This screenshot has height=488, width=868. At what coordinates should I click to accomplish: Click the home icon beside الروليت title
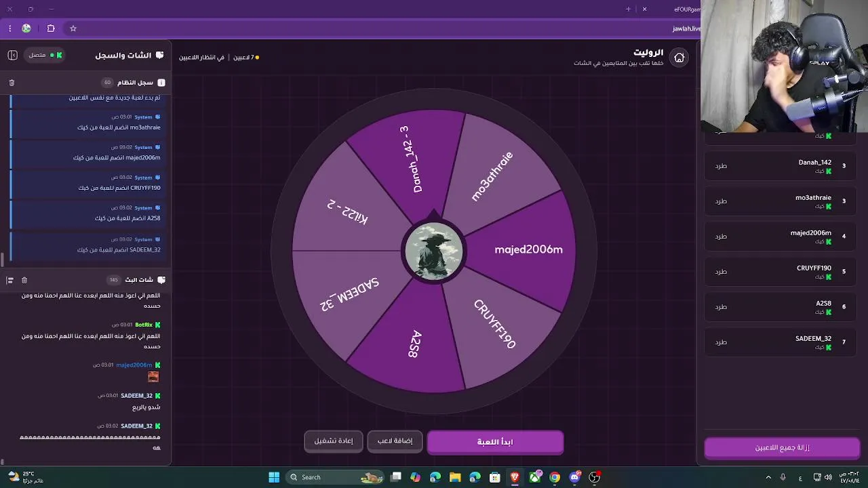tap(679, 58)
